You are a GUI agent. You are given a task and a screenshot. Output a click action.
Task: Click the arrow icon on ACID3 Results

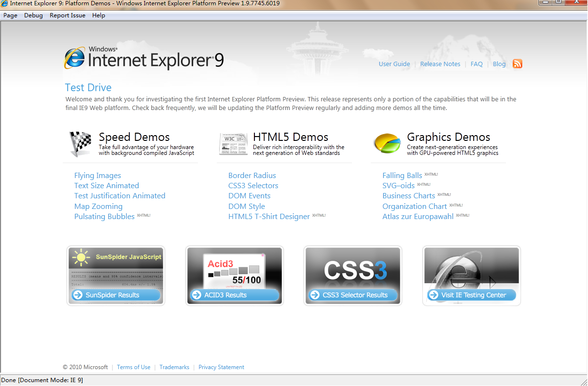click(196, 295)
